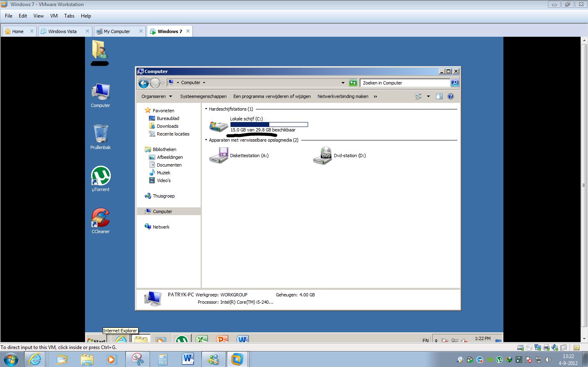Image resolution: width=588 pixels, height=367 pixels.
Task: Show more toolbar commands with » chevron
Action: (375, 97)
